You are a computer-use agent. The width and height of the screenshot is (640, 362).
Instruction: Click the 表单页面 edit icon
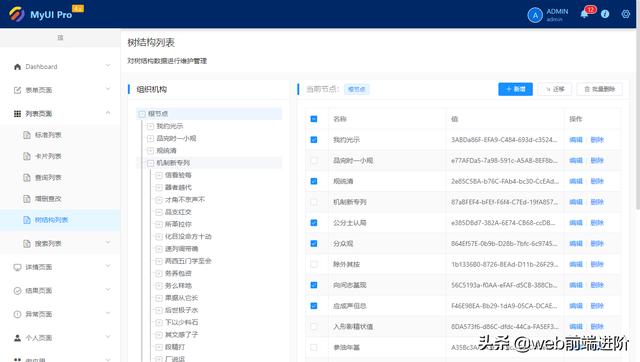pyautogui.click(x=17, y=90)
